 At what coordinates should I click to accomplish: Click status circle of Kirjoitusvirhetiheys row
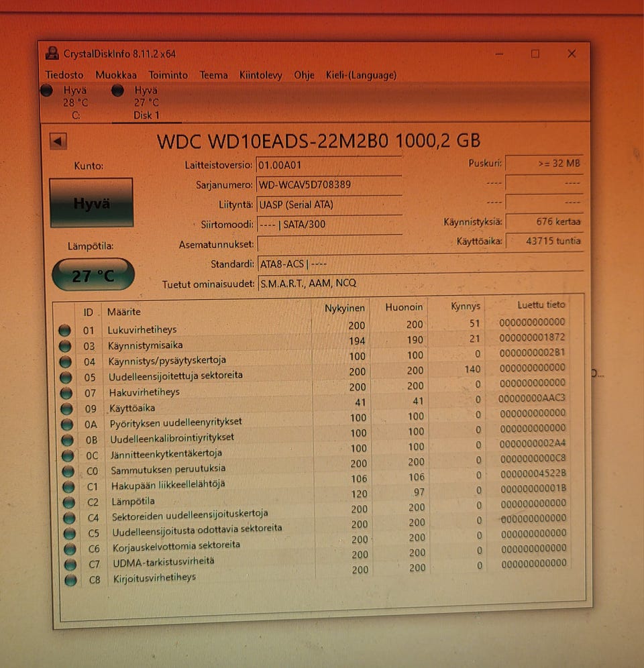tap(70, 580)
